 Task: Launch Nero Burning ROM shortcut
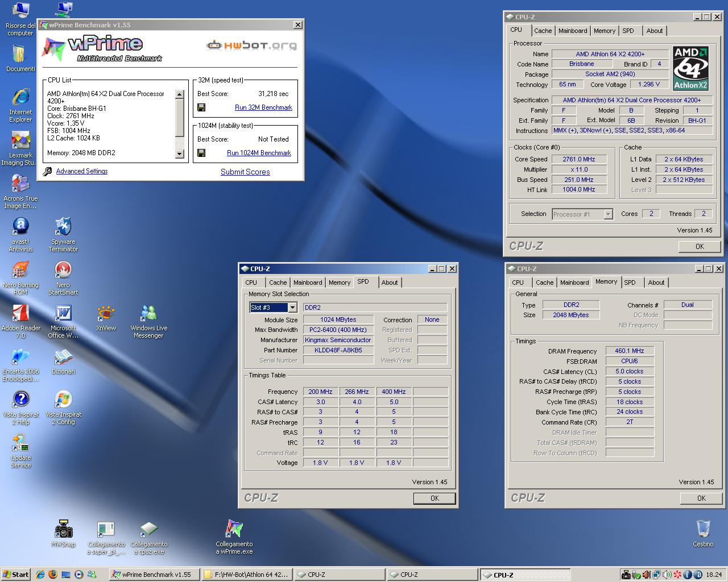coord(20,278)
